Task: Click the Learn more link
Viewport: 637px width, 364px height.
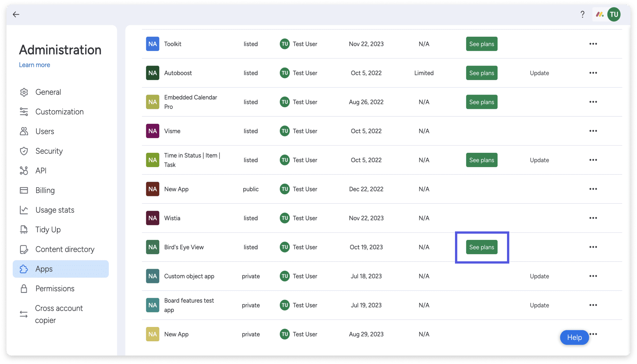Action: tap(34, 65)
